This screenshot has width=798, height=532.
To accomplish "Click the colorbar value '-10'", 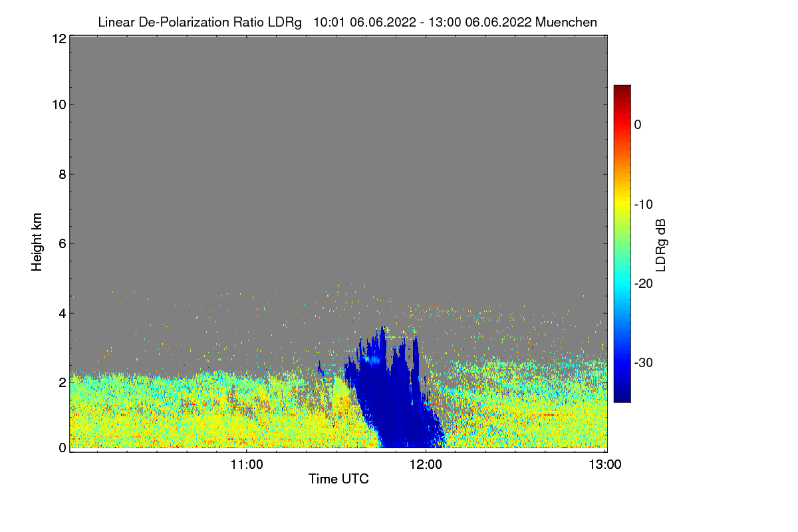I will (644, 204).
